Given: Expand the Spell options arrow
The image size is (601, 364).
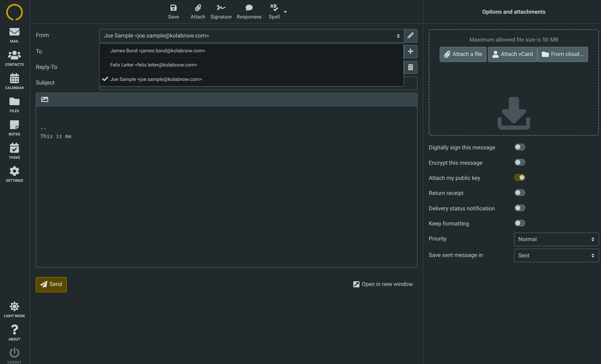Looking at the screenshot, I should 285,12.
